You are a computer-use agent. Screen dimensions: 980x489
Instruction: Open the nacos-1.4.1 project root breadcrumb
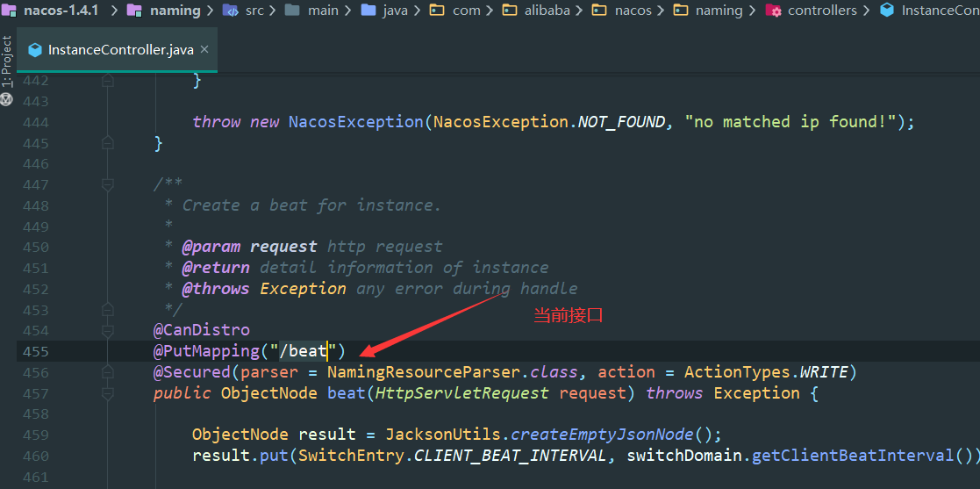click(51, 10)
